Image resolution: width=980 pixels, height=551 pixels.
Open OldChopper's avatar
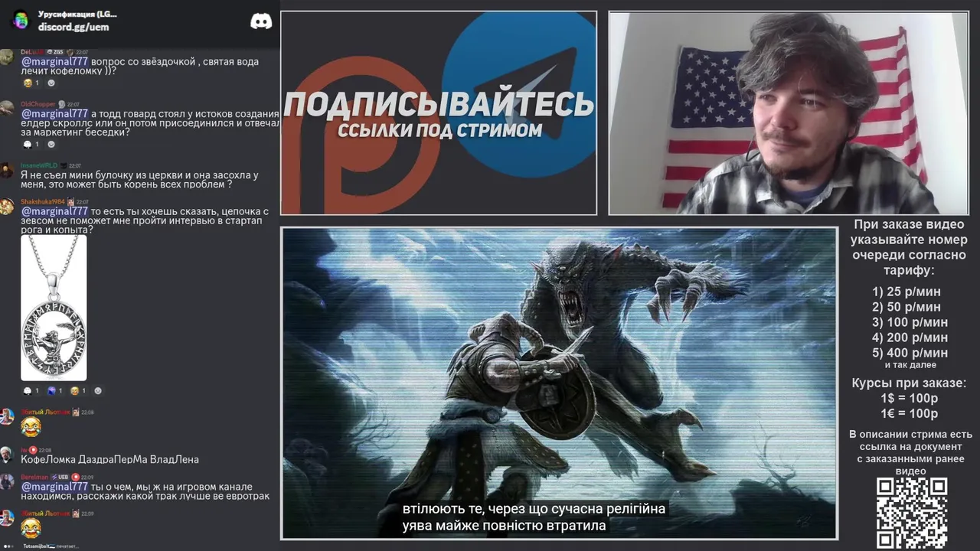(7, 109)
